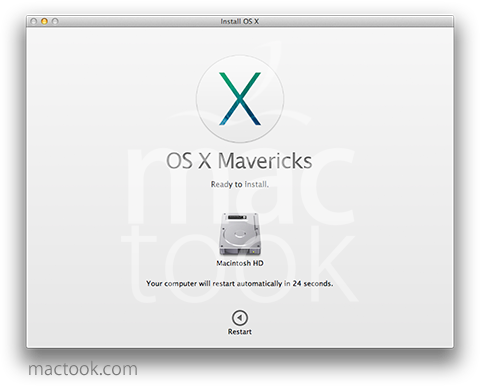Click the 'Ready to Install.' text
Screen dimensions: 480x387
click(x=239, y=184)
